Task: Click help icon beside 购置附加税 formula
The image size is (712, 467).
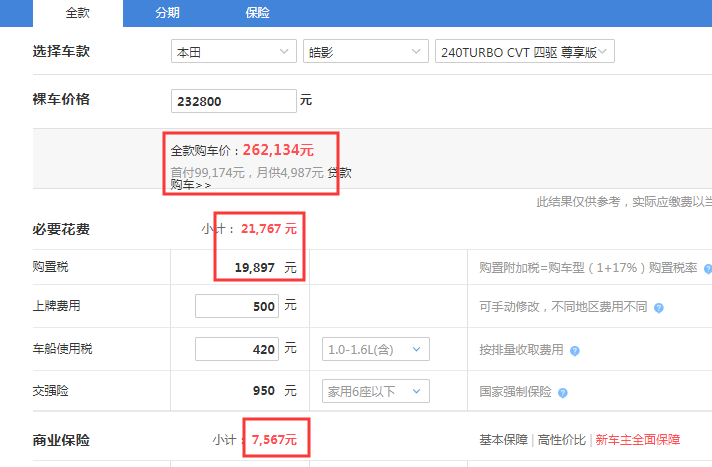Action: tap(708, 269)
